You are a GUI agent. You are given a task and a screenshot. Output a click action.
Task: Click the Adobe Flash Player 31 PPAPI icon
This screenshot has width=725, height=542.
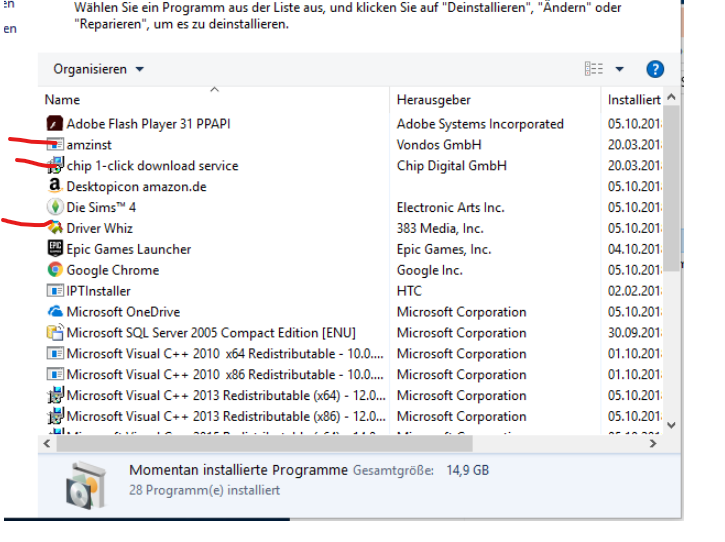pyautogui.click(x=55, y=124)
